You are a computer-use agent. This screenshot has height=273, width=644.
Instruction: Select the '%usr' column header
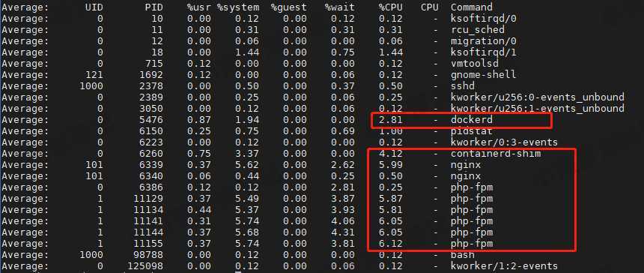(x=198, y=7)
